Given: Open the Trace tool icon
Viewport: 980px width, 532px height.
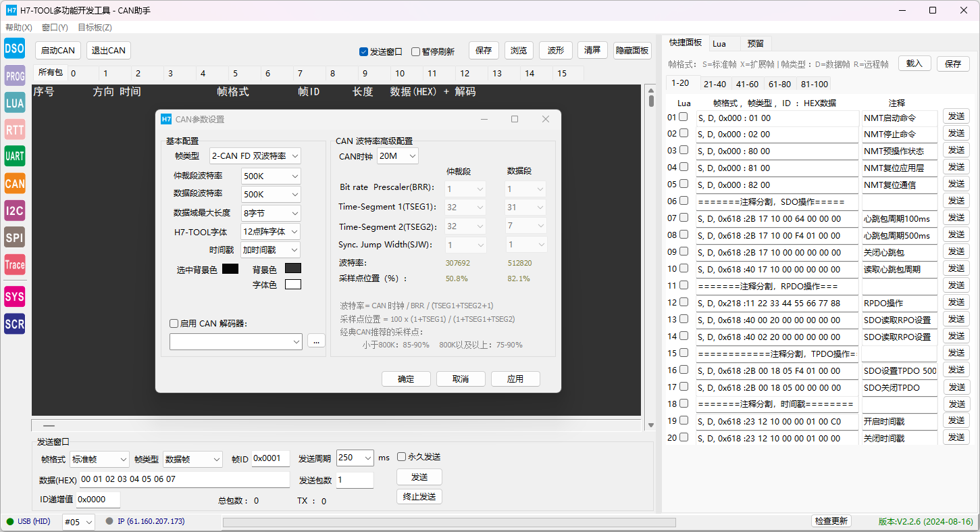Looking at the screenshot, I should pos(14,264).
